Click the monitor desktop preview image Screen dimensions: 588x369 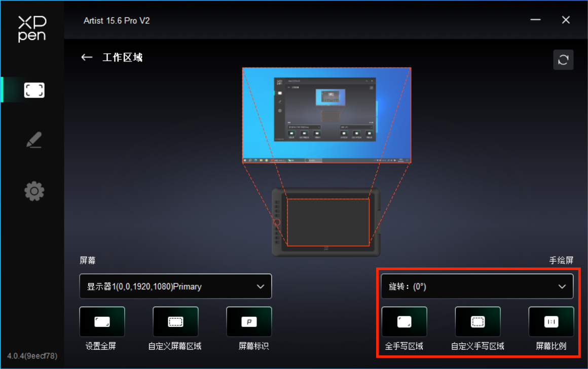pyautogui.click(x=326, y=115)
